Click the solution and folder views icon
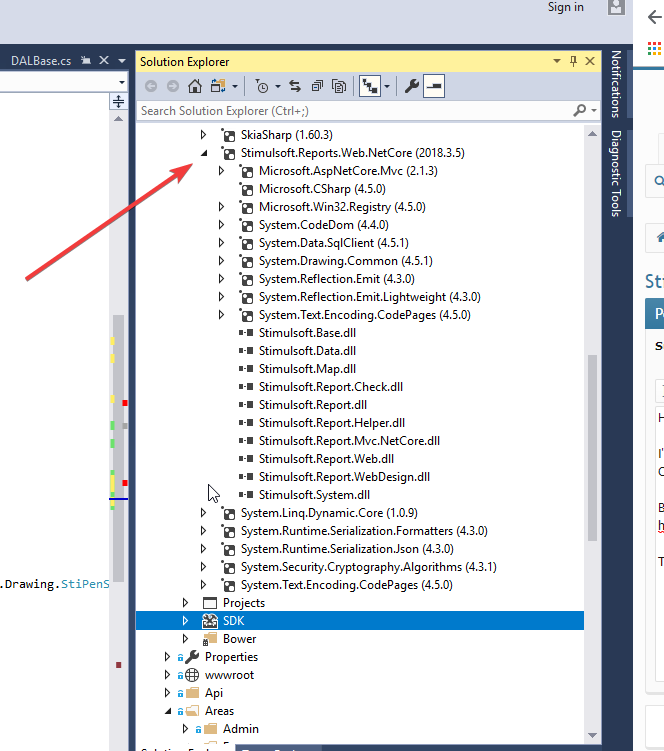 click(x=218, y=87)
